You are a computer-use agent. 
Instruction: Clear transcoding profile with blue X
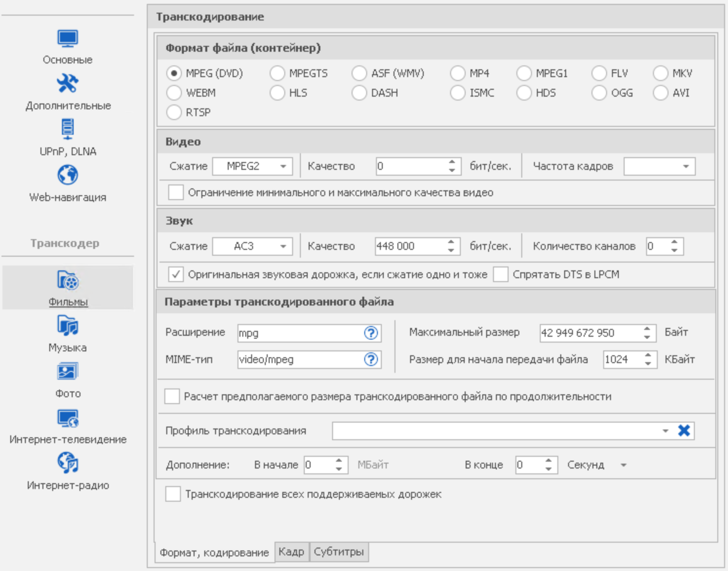point(684,430)
